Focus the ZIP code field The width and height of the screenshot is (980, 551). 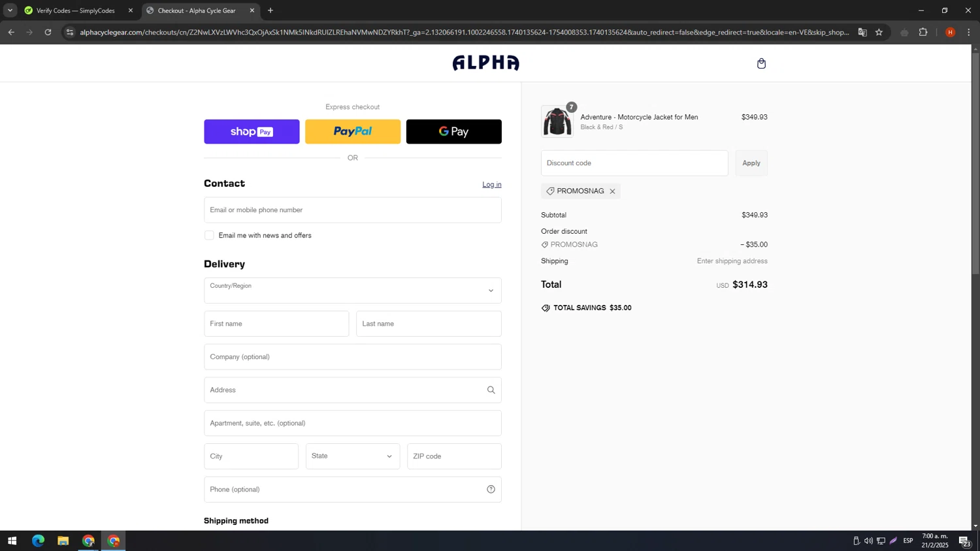click(x=454, y=456)
